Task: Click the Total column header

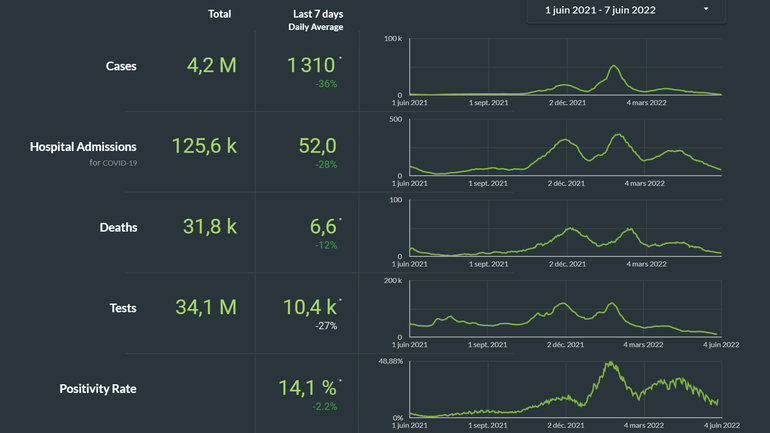Action: (x=219, y=14)
